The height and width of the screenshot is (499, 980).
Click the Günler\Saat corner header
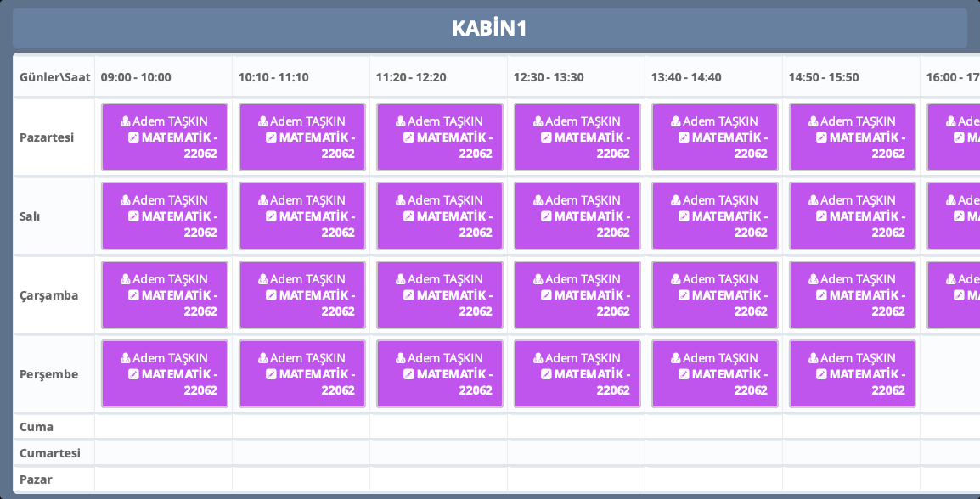54,77
